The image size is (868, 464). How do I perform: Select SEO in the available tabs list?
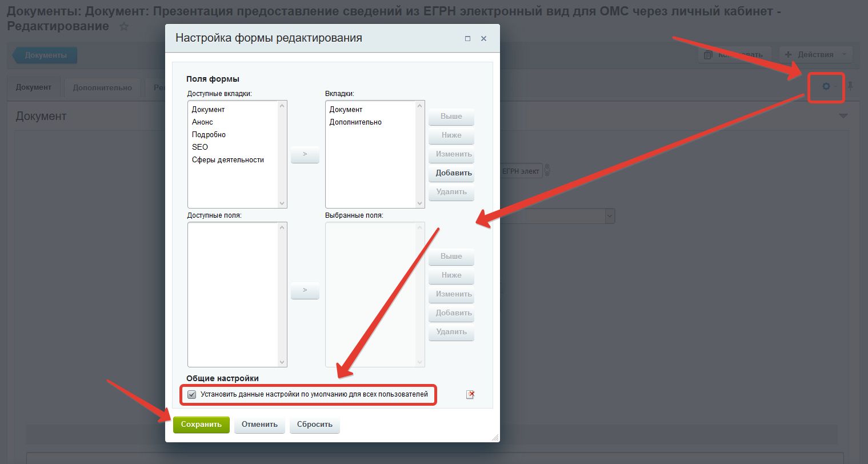point(200,147)
